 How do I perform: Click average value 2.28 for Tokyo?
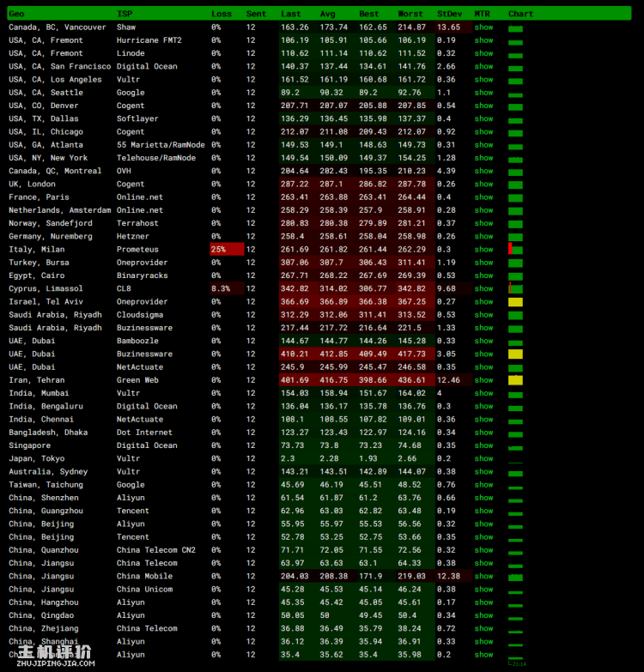tap(329, 458)
